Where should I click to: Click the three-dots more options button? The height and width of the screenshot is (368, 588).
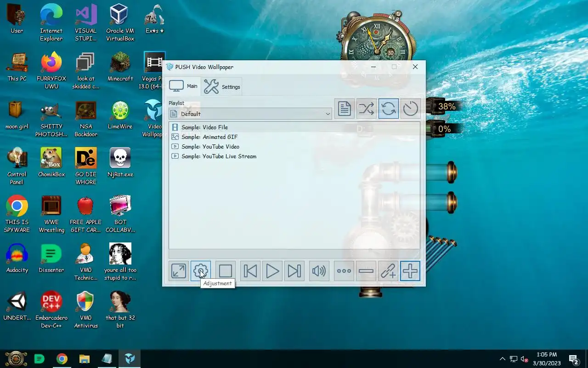pos(344,271)
